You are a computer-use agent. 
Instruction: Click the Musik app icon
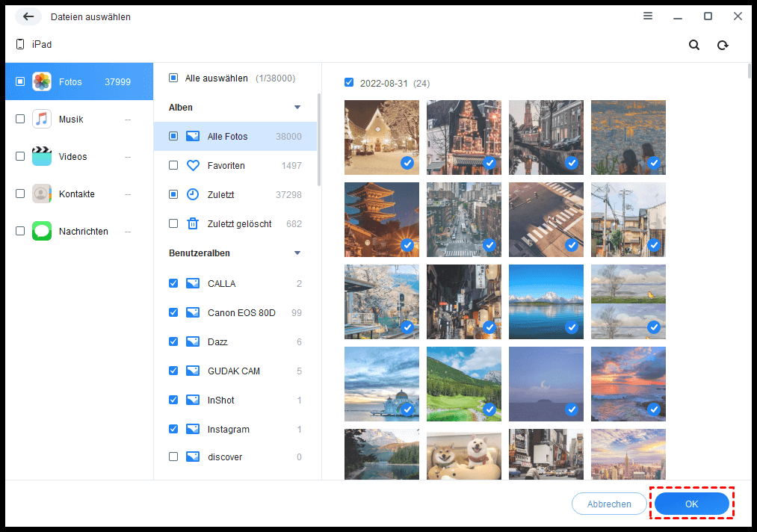pos(42,120)
